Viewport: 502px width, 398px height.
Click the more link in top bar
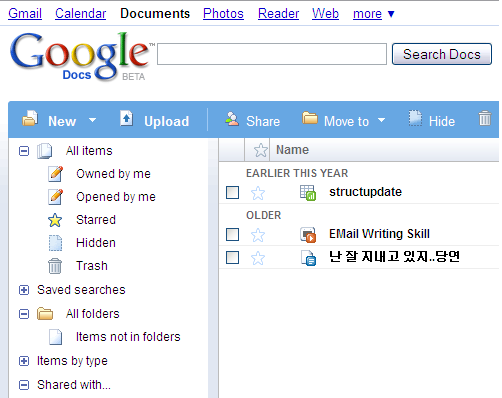[x=367, y=14]
